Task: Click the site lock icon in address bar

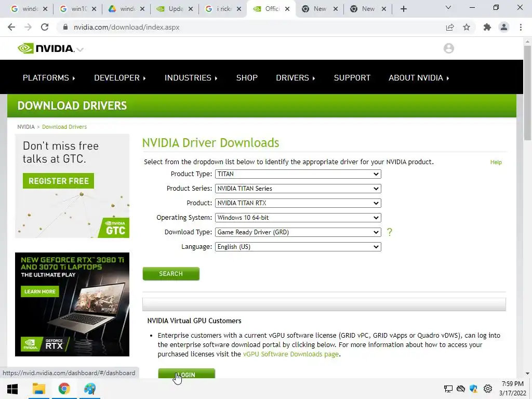Action: pyautogui.click(x=65, y=27)
